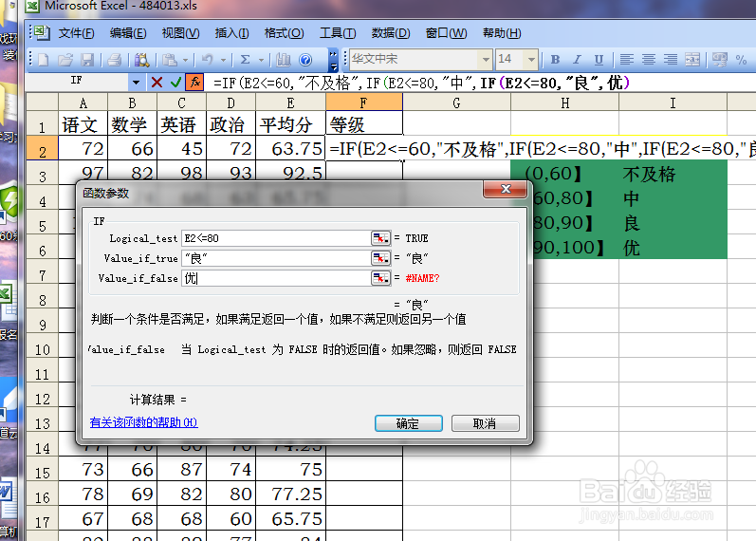Click the Undo toolbar icon

[x=208, y=60]
